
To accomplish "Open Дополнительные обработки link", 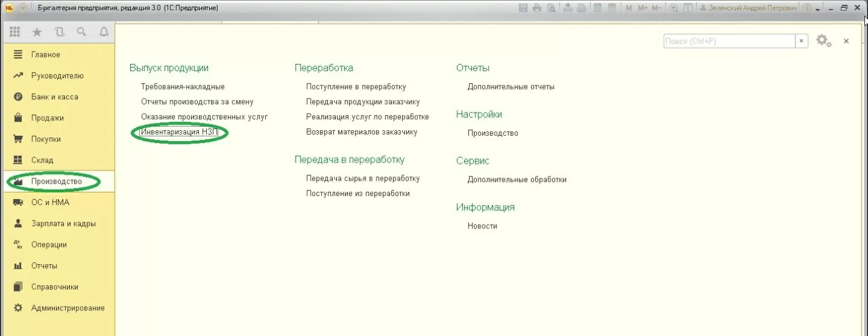I will (517, 180).
